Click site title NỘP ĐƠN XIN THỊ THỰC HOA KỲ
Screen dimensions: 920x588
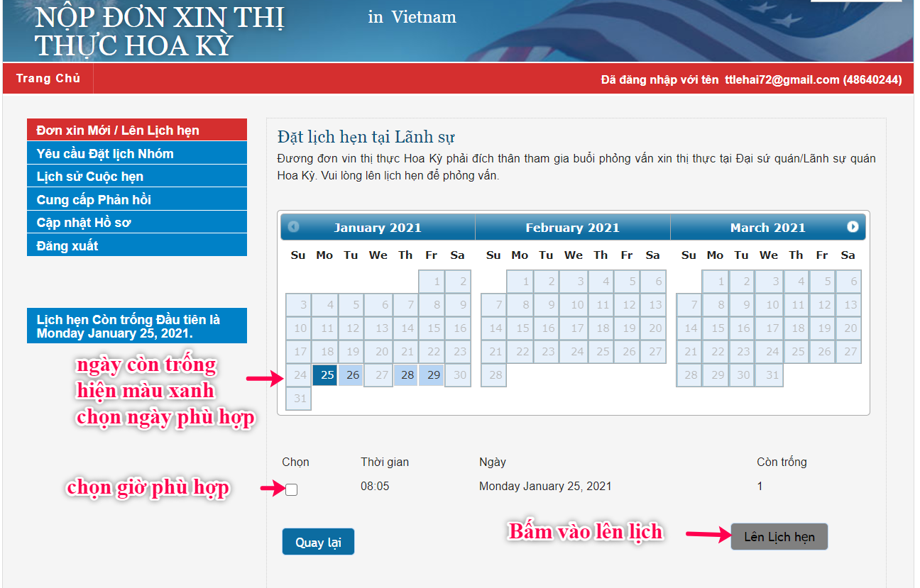(x=160, y=32)
